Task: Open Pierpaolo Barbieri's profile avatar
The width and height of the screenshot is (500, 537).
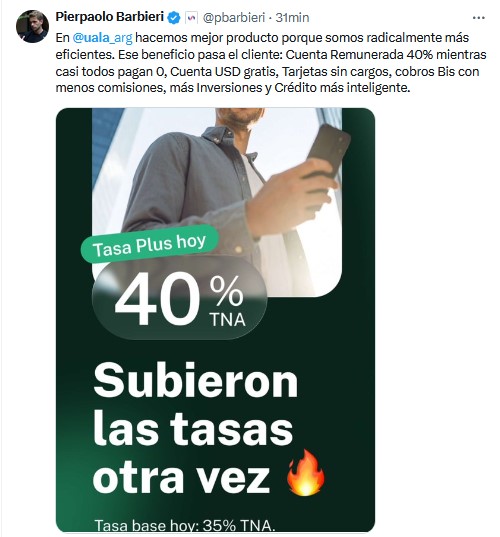Action: coord(32,26)
